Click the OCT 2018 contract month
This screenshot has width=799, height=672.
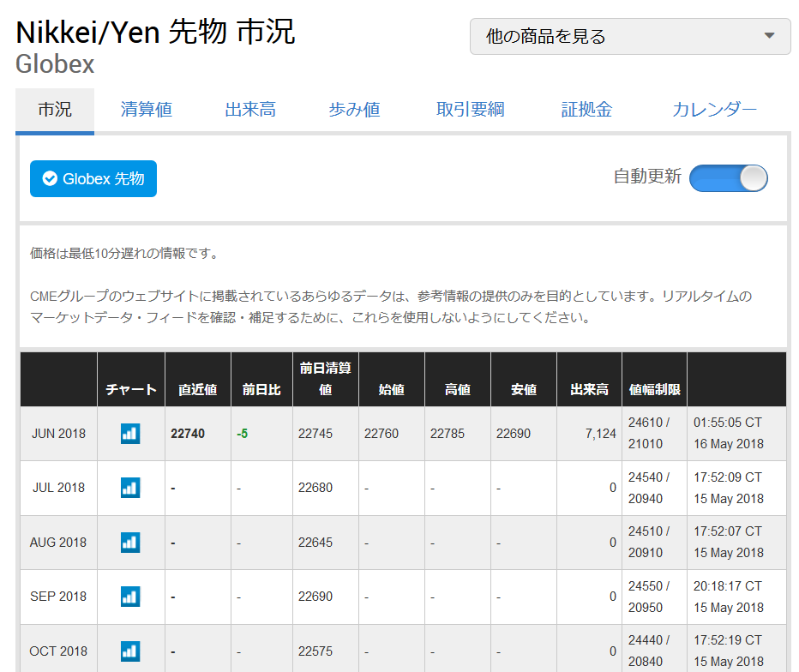coord(58,651)
